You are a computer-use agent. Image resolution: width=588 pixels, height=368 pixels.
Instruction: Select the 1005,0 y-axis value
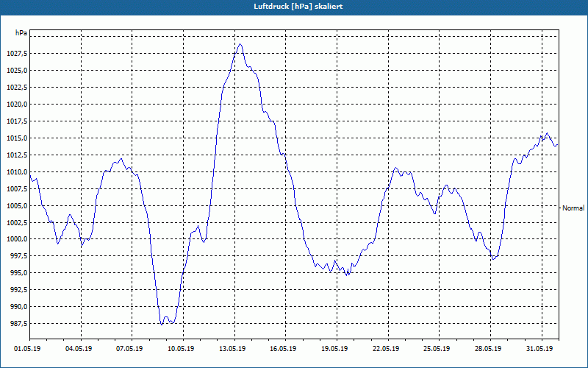17,206
